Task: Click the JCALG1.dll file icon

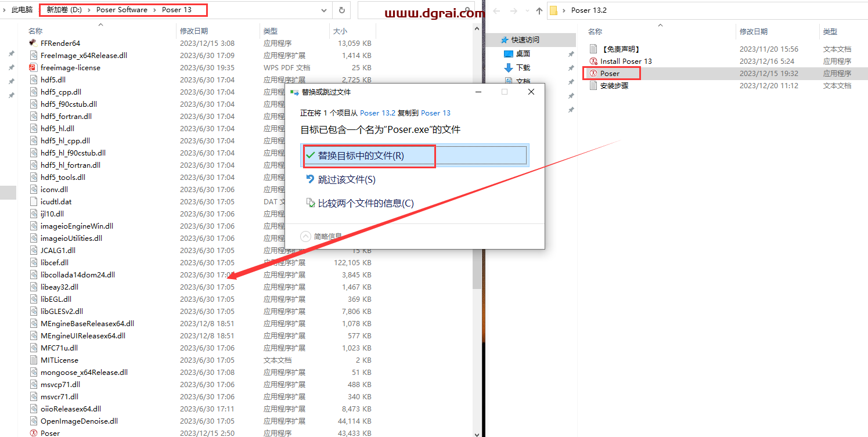Action: (x=33, y=250)
